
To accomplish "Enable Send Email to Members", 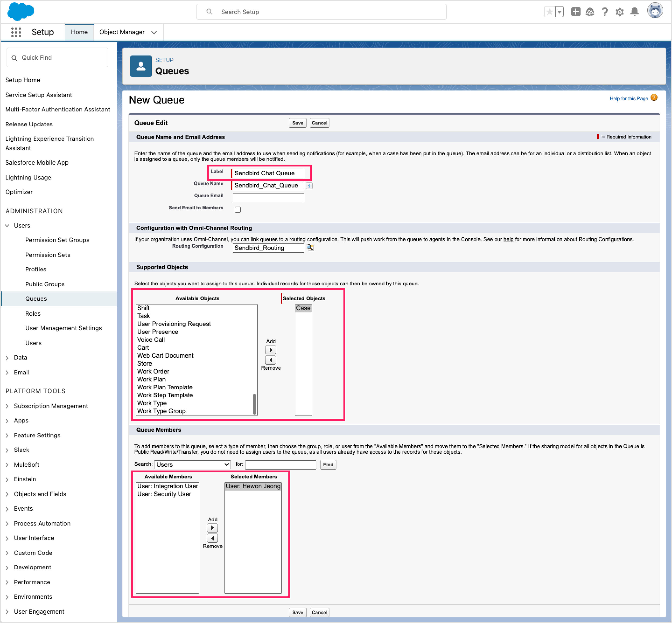I will (238, 209).
